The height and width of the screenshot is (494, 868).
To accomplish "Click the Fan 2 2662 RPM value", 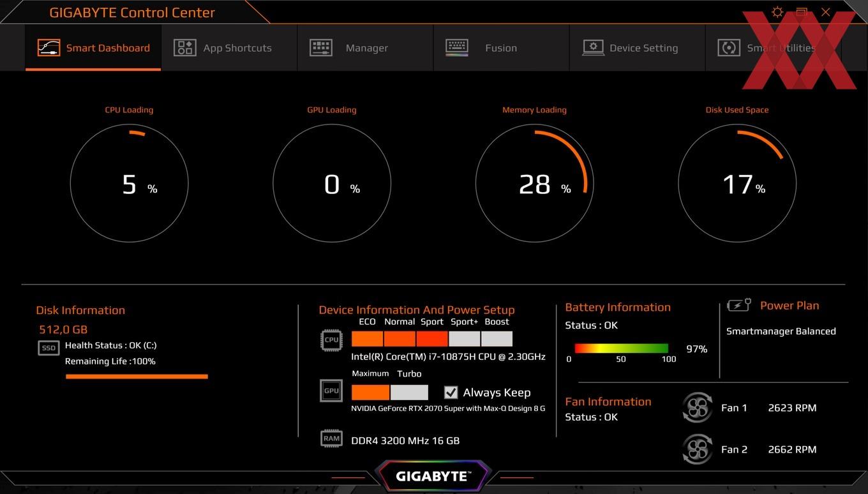I will [792, 449].
